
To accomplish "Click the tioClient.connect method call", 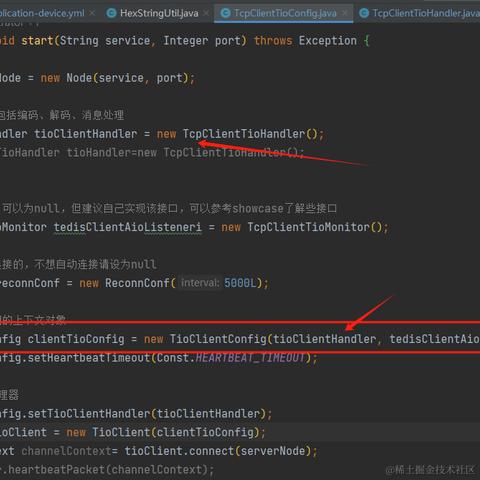I will point(180,451).
